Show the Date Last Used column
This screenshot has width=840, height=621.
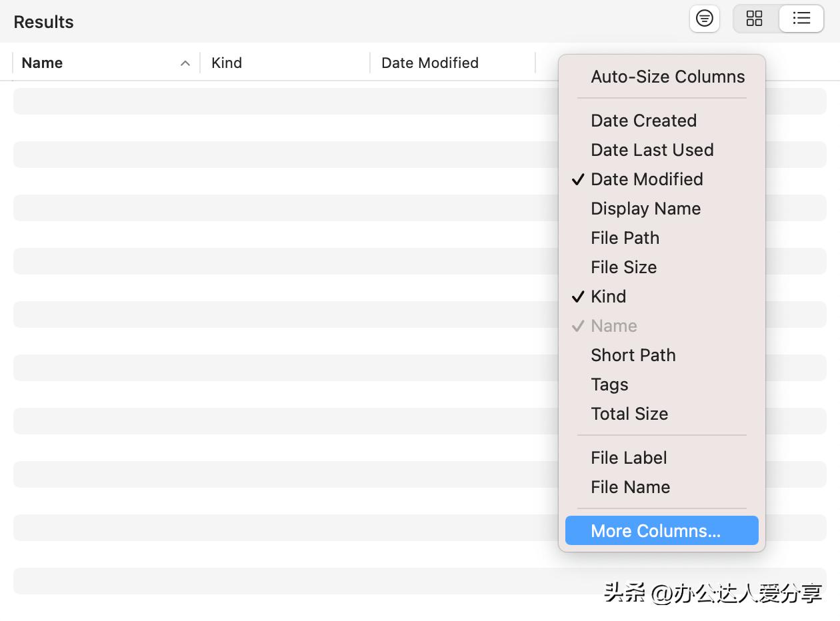click(652, 150)
